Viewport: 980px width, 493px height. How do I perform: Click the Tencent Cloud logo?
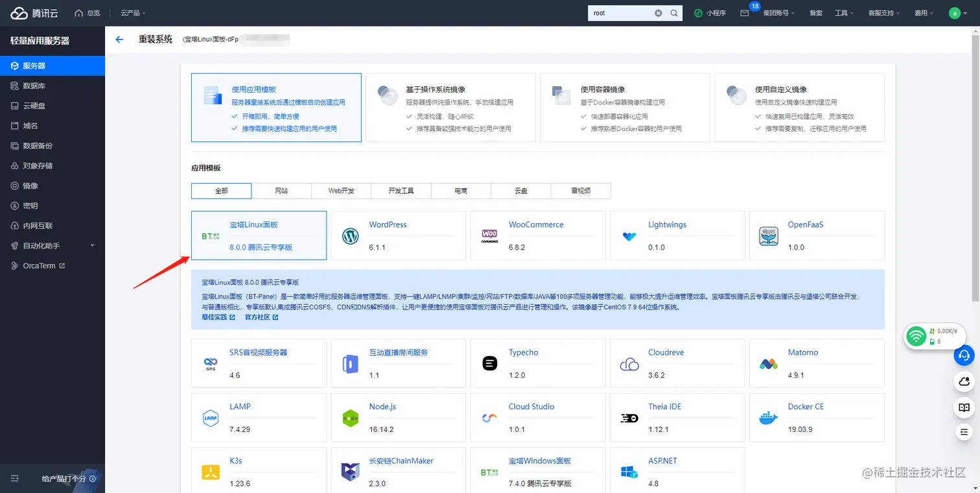coord(34,13)
